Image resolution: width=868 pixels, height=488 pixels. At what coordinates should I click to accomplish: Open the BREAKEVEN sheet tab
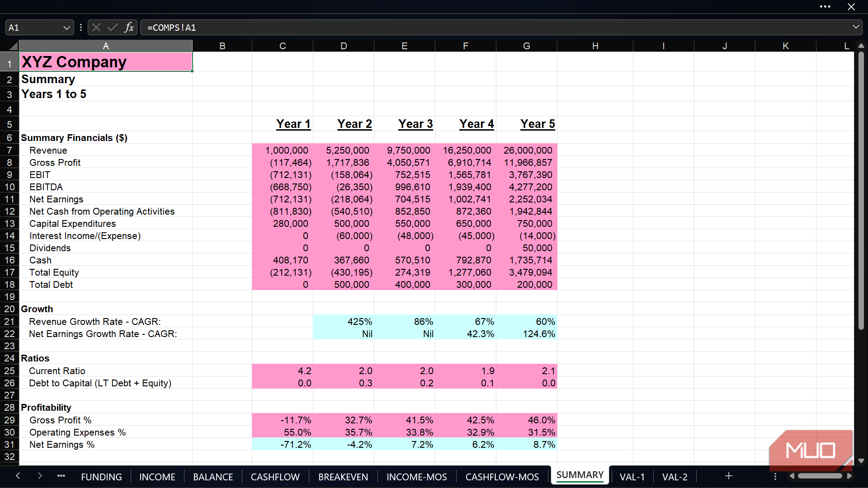(343, 477)
